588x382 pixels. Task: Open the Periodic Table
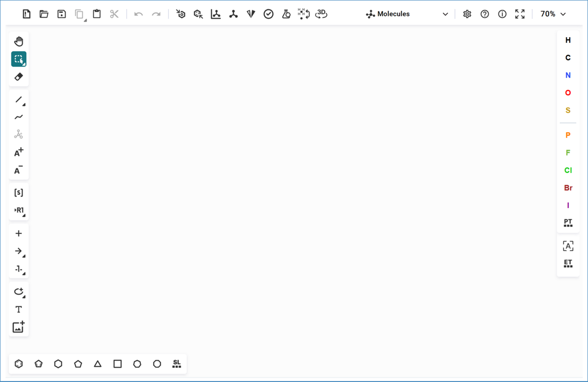568,223
